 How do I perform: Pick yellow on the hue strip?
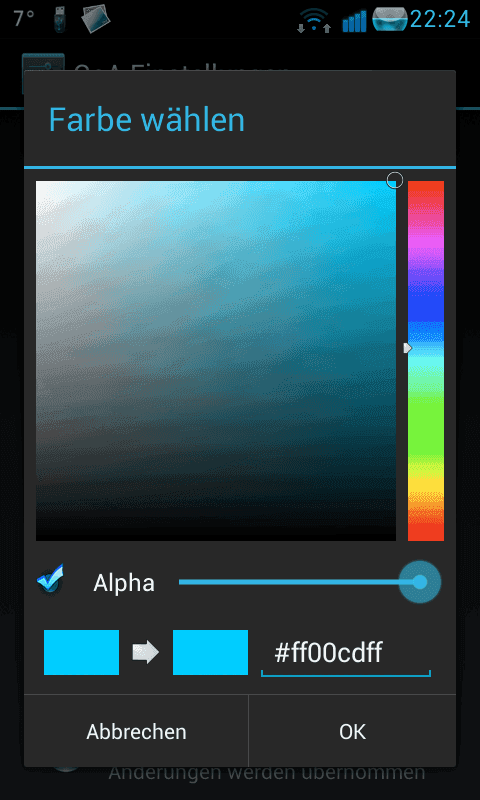point(426,482)
